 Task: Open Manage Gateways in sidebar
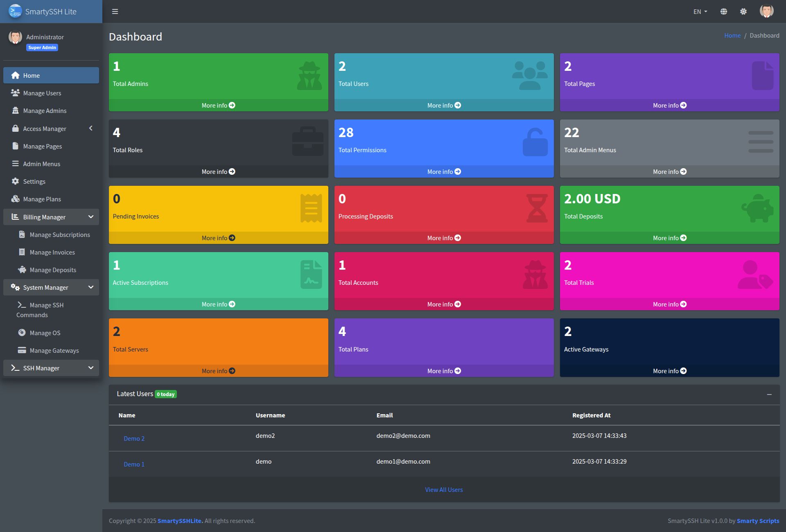tap(54, 350)
